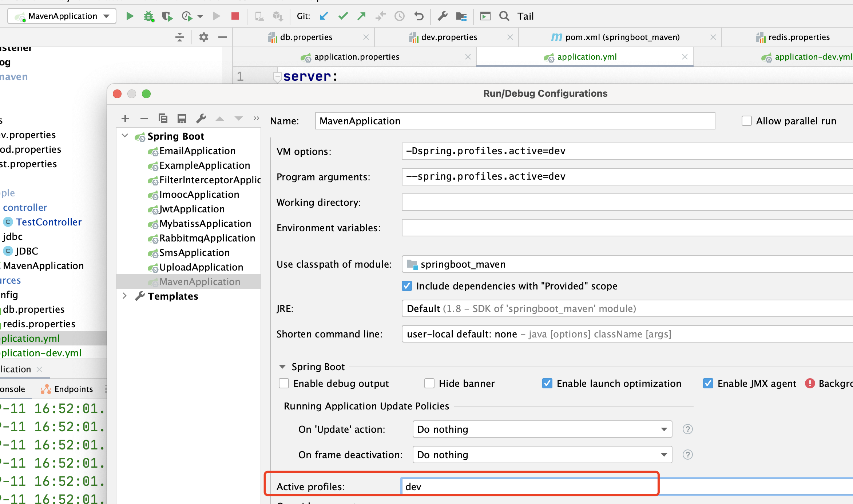Copy the selected run configuration
The image size is (853, 504).
(x=163, y=118)
